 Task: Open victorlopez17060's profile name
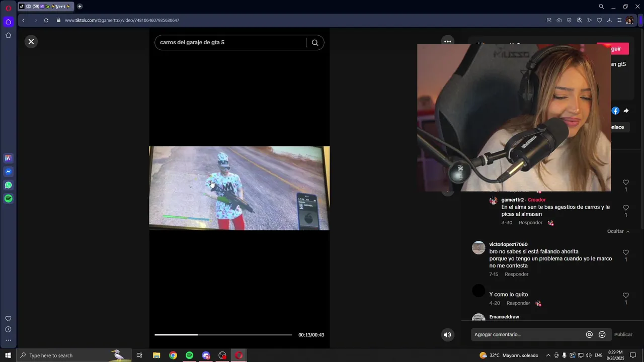(508, 244)
